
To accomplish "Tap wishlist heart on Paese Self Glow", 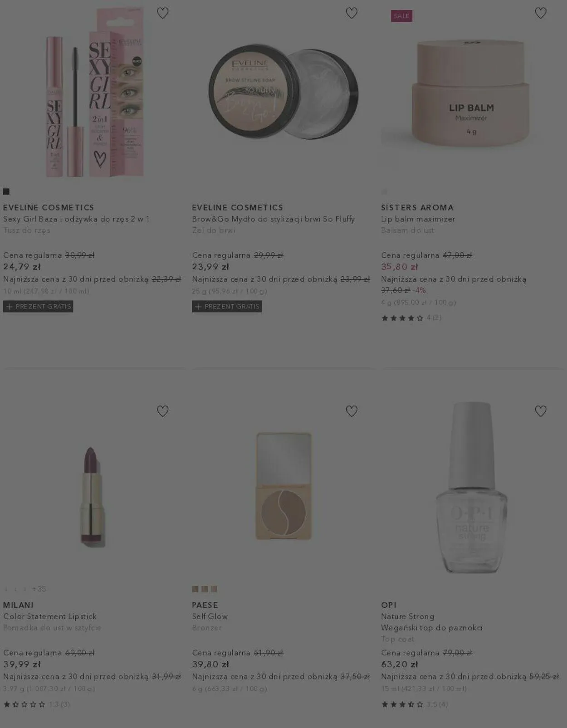I will coord(352,411).
